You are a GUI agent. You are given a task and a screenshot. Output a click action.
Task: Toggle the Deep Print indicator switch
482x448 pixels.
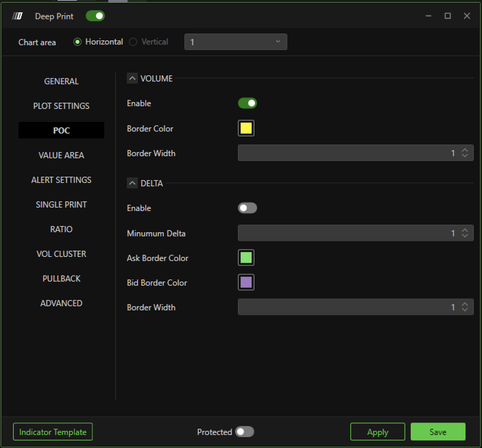(x=95, y=16)
